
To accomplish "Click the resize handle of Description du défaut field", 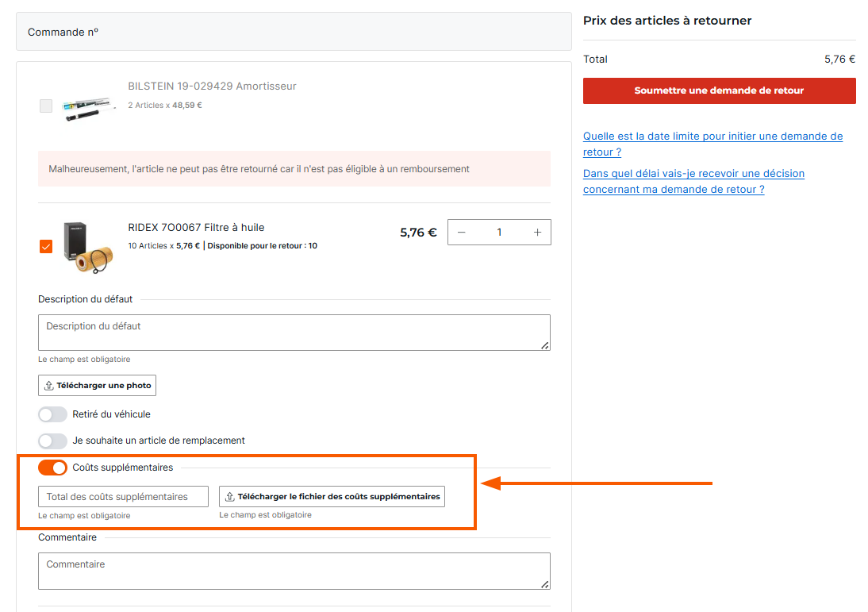I will [545, 345].
